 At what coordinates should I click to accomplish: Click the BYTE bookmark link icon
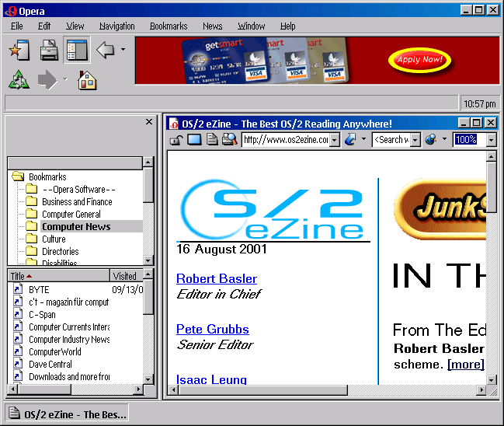(x=18, y=289)
